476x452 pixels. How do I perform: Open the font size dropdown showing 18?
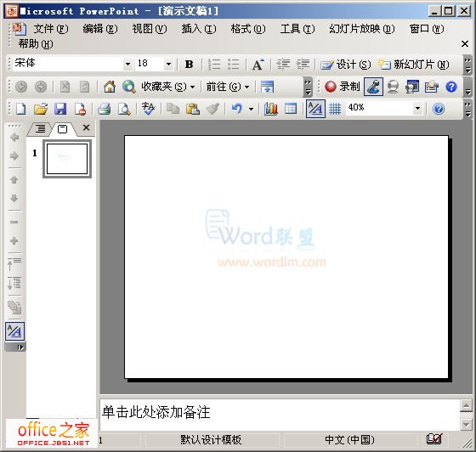(168, 64)
